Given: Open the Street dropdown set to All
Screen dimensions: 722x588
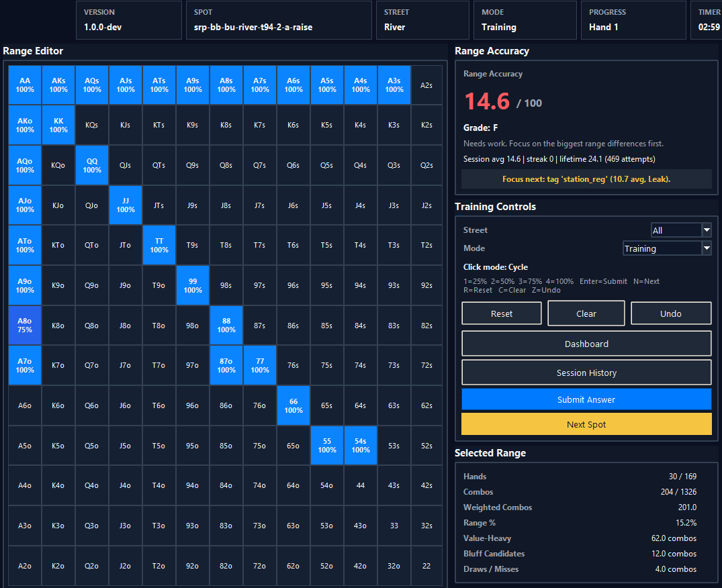Looking at the screenshot, I should pos(681,230).
